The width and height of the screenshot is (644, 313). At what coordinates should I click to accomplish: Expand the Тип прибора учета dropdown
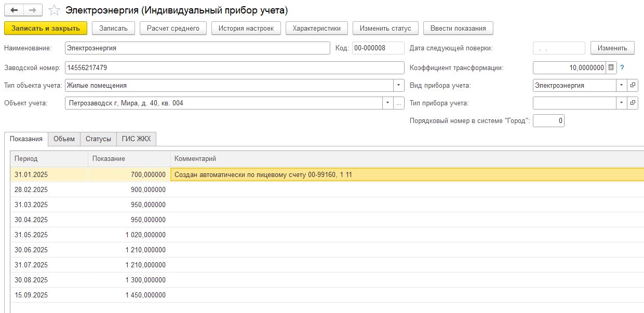622,103
